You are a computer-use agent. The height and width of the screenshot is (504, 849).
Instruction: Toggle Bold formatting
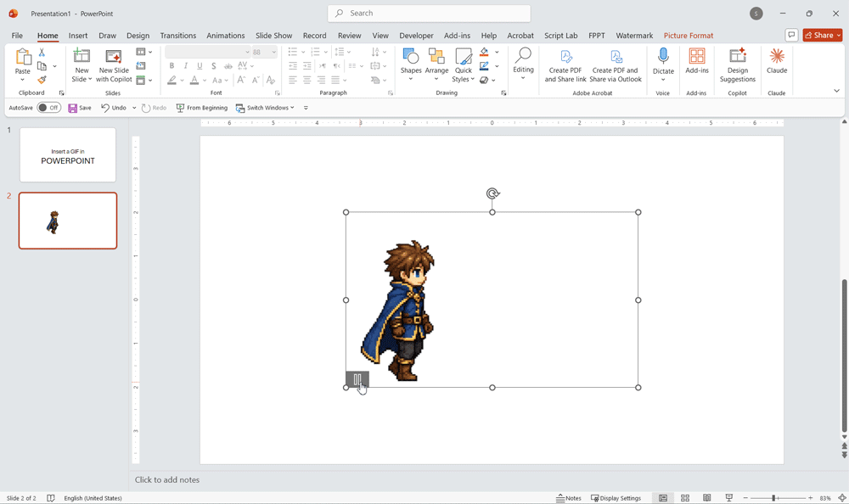pos(171,66)
